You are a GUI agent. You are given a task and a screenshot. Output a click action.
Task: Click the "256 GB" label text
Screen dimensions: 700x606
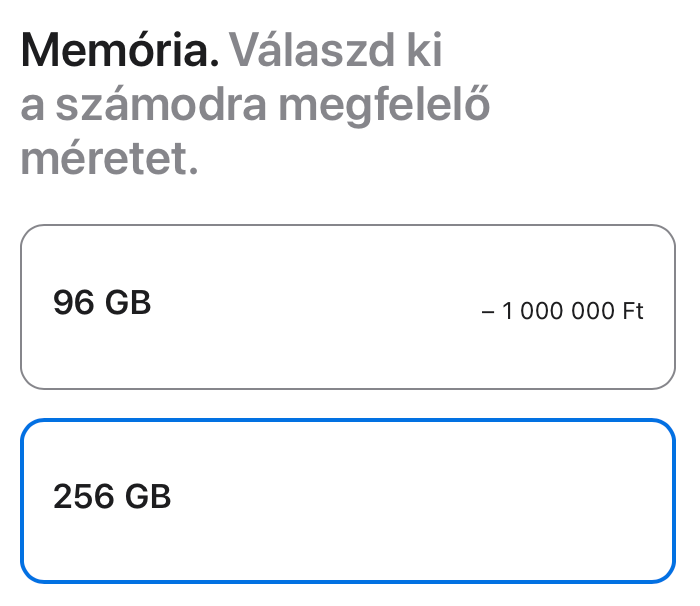(112, 496)
